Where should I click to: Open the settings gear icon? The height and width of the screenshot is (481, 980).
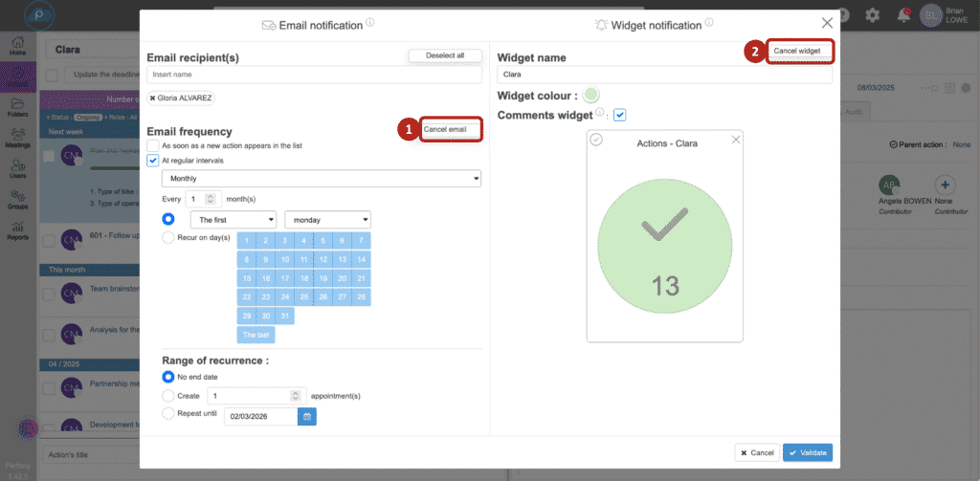click(872, 15)
